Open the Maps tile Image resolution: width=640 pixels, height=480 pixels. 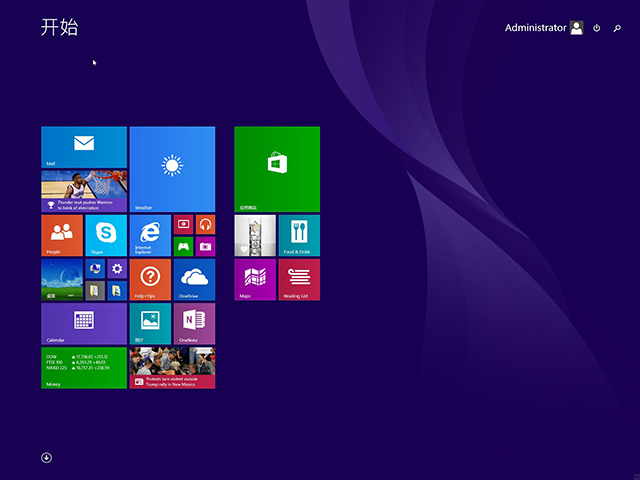point(255,280)
